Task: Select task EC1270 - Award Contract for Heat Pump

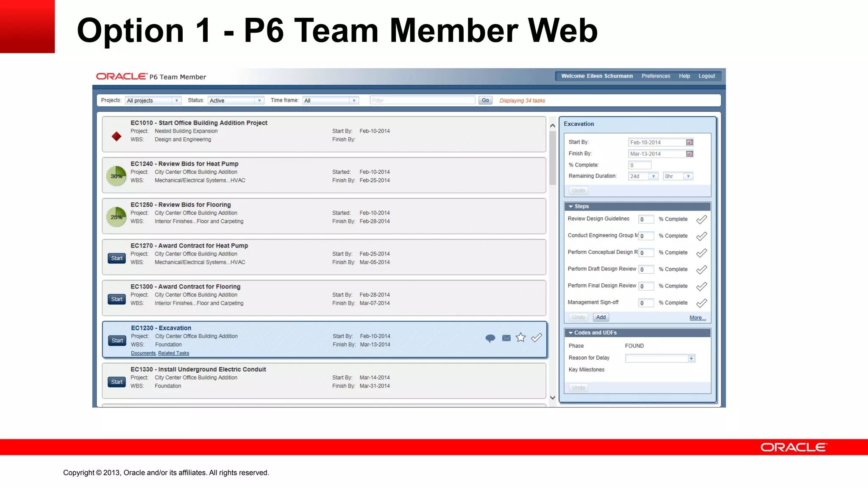Action: (324, 257)
